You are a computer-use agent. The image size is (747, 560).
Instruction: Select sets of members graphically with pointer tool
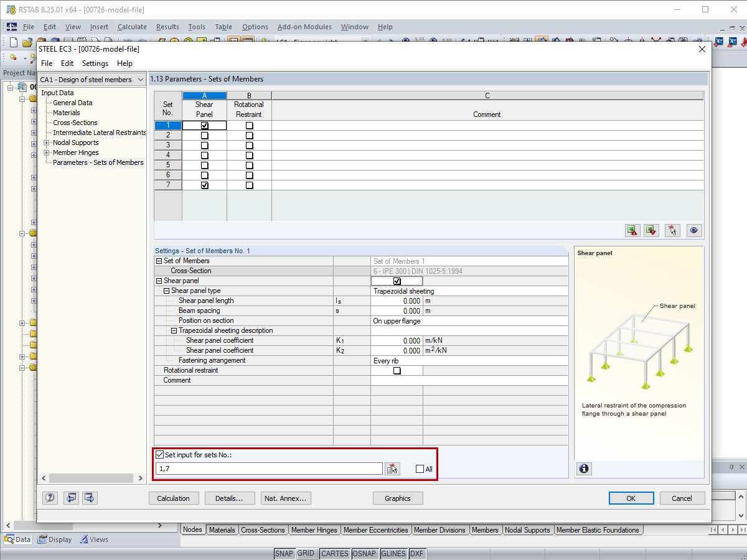pyautogui.click(x=672, y=230)
